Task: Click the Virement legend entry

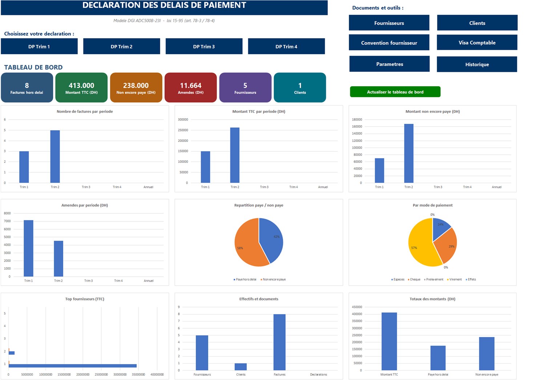Action: tap(454, 279)
